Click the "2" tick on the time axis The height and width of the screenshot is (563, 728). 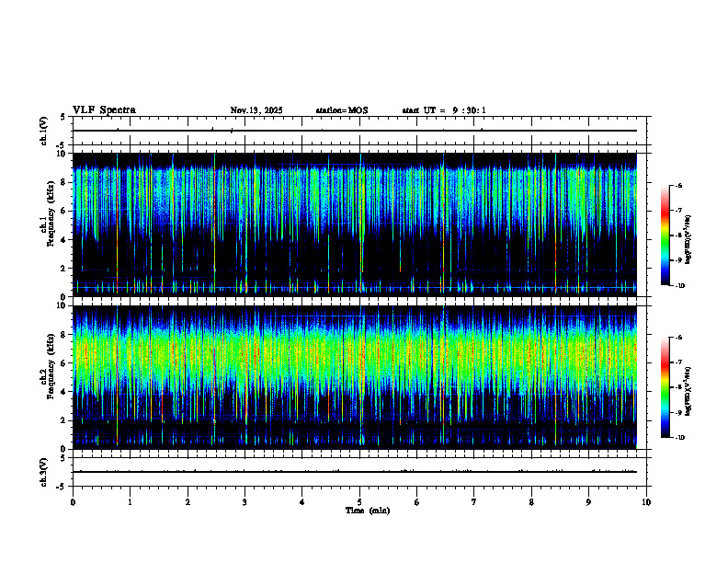(188, 502)
